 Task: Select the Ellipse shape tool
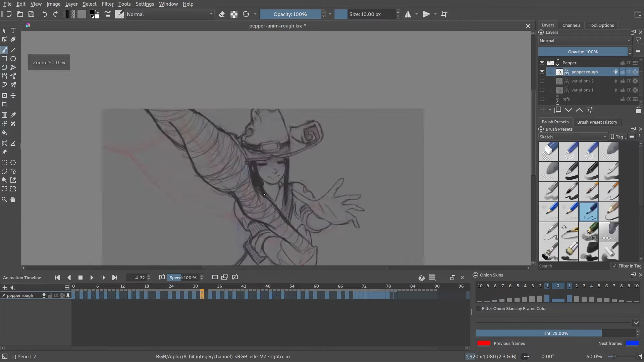click(x=13, y=59)
